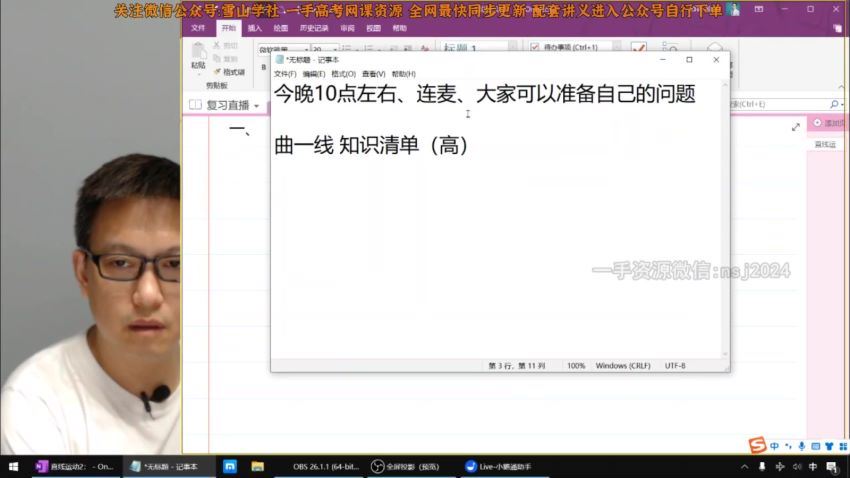Click the Sogou S input method logo
This screenshot has width=850, height=478.
coord(757,445)
